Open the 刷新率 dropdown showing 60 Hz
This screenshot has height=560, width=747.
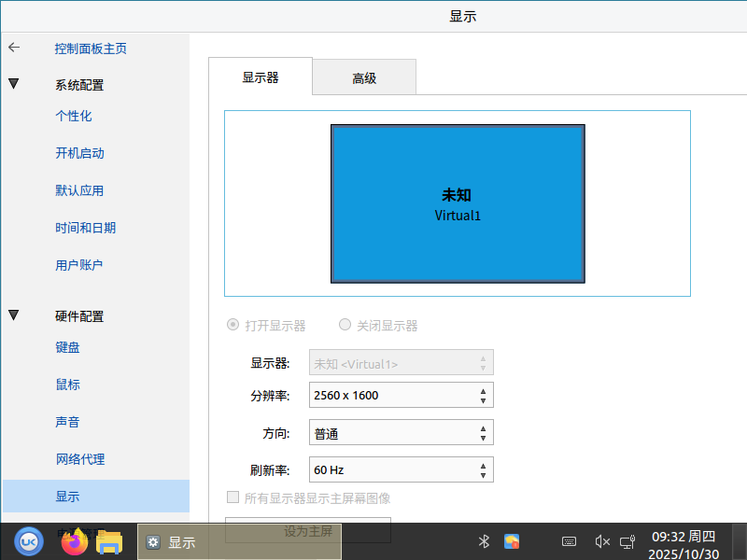(x=402, y=469)
